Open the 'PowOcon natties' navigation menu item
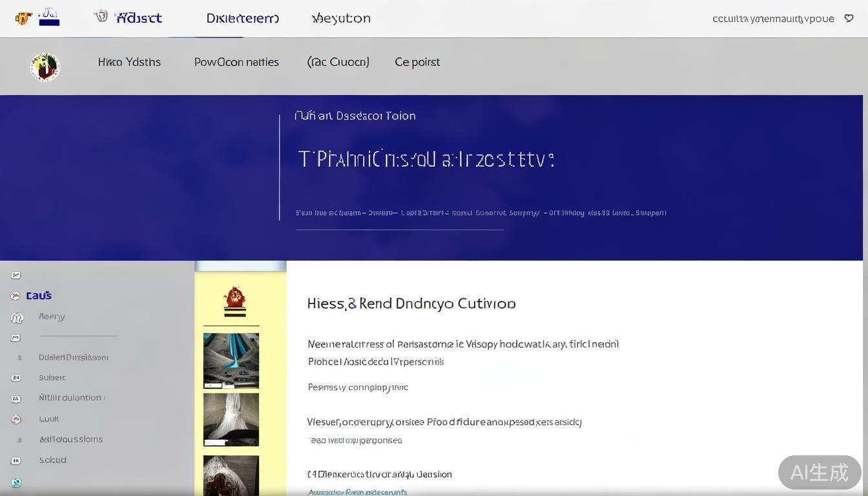868x496 pixels. [236, 62]
